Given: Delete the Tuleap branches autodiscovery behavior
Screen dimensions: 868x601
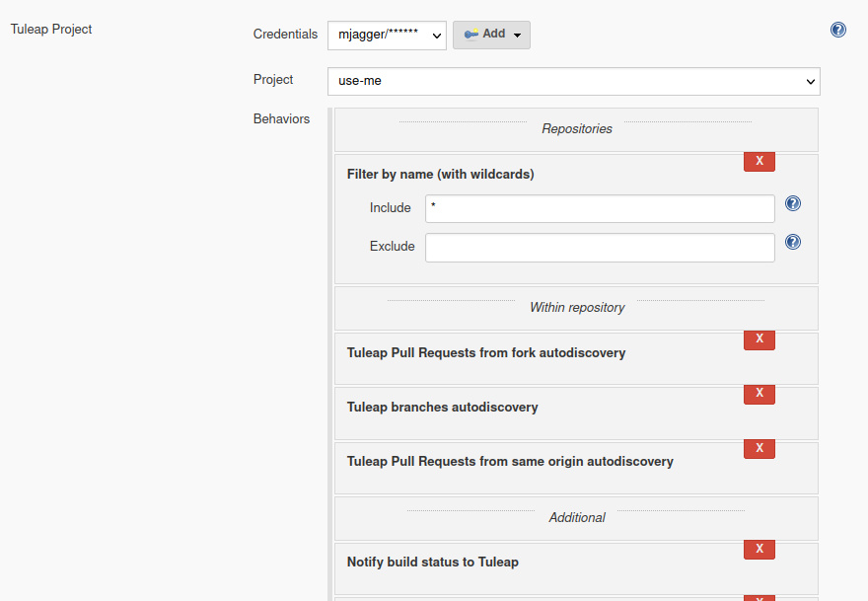Looking at the screenshot, I should [759, 394].
